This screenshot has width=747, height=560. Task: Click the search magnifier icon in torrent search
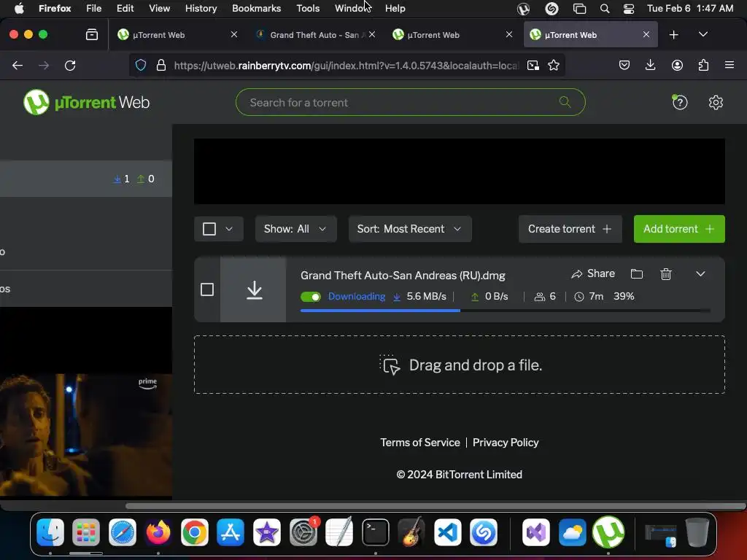(x=565, y=102)
